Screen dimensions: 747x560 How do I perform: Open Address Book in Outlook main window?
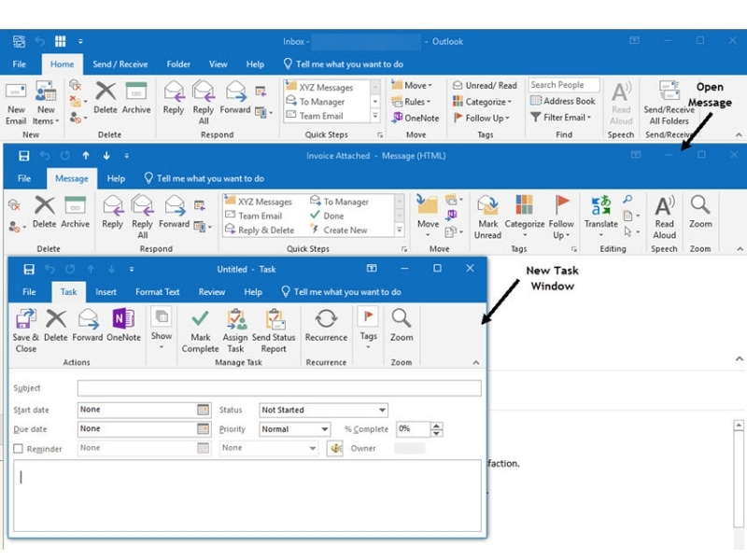pos(563,101)
